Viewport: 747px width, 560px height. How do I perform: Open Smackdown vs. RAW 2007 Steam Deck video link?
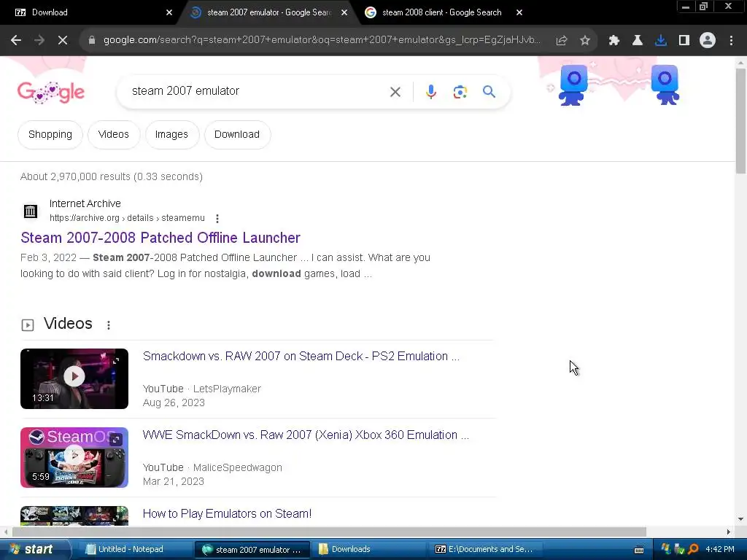pos(301,356)
